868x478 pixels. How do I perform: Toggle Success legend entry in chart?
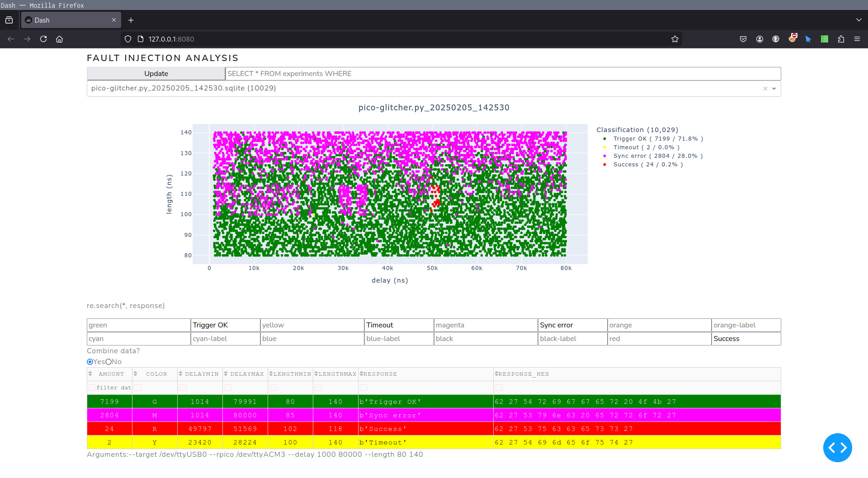coord(643,165)
